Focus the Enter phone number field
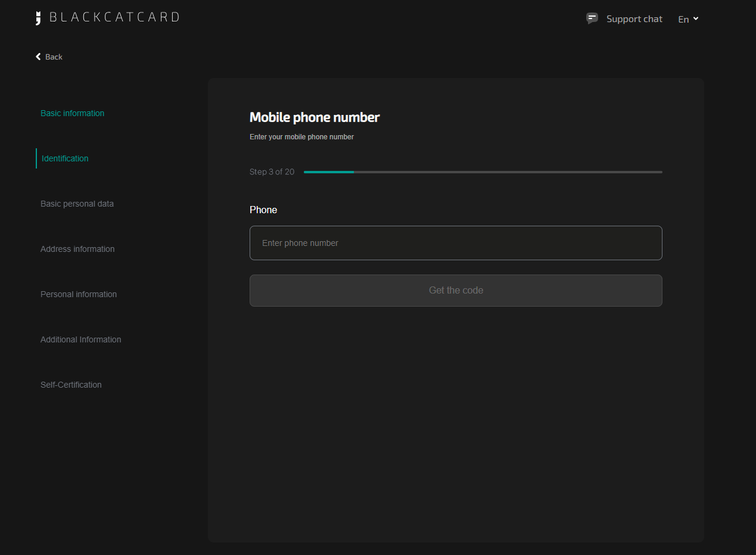This screenshot has width=756, height=555. tap(456, 243)
